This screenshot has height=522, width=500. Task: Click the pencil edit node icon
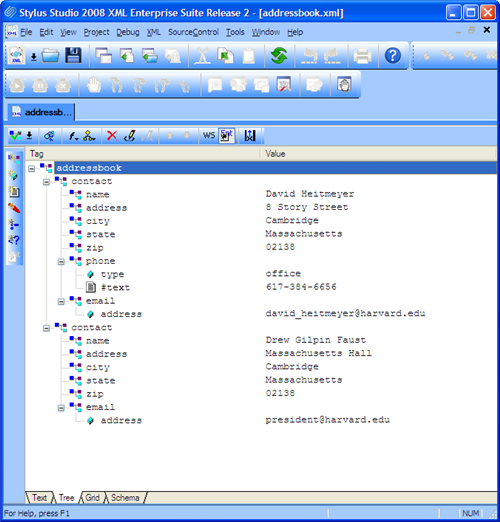[x=129, y=136]
